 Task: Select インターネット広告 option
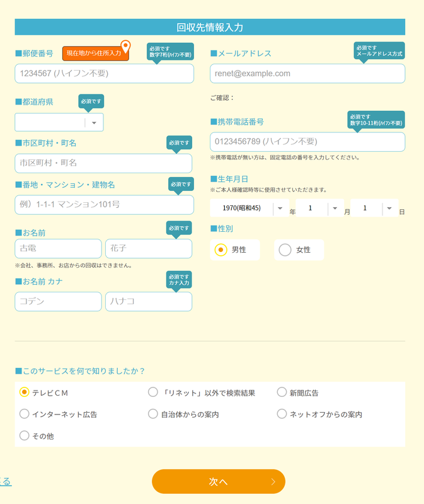[24, 414]
